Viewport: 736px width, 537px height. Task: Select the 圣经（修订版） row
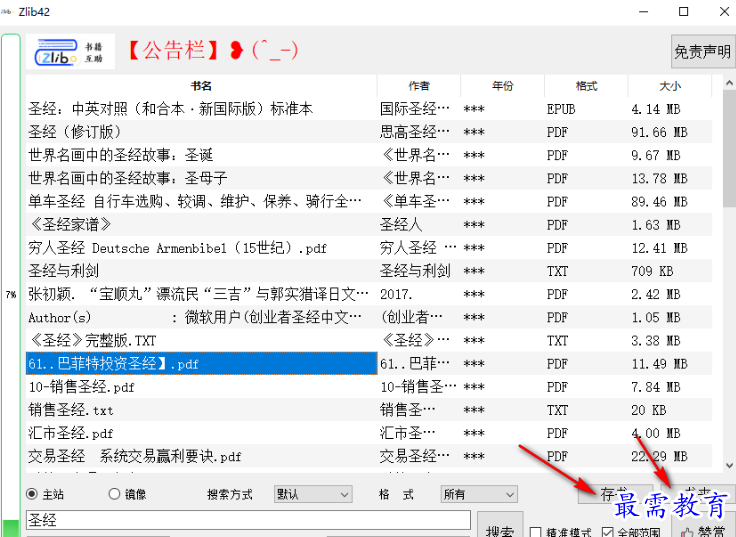(x=369, y=132)
